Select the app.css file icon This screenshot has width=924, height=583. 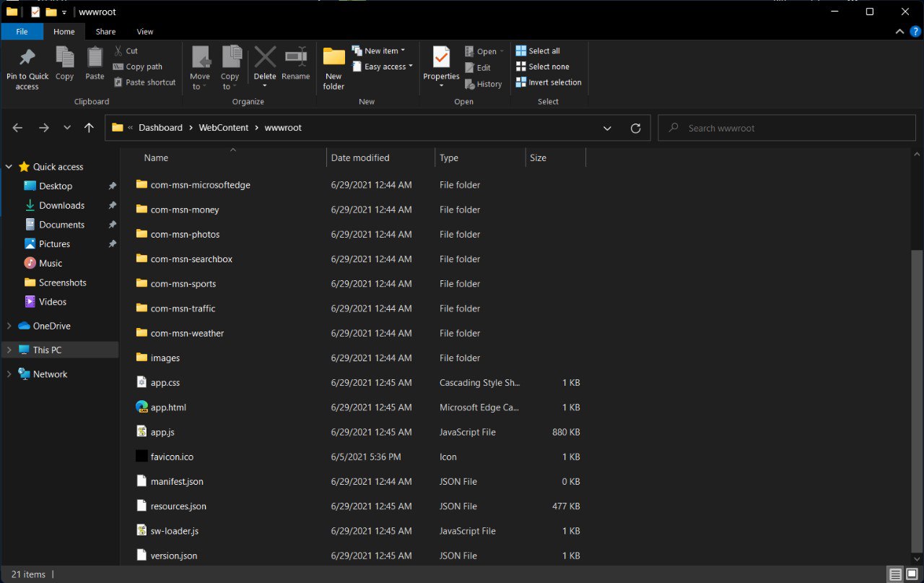point(141,382)
